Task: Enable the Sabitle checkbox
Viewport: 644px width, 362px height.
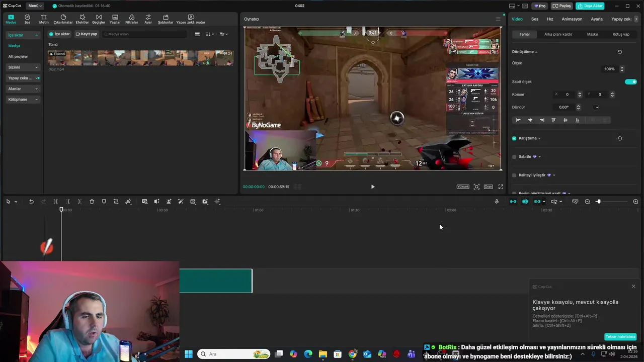Action: [514, 157]
